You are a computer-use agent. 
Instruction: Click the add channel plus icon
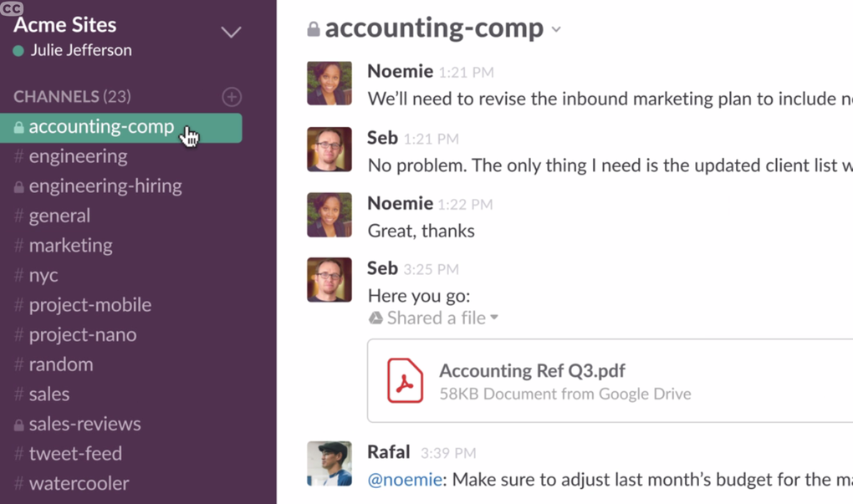click(232, 97)
